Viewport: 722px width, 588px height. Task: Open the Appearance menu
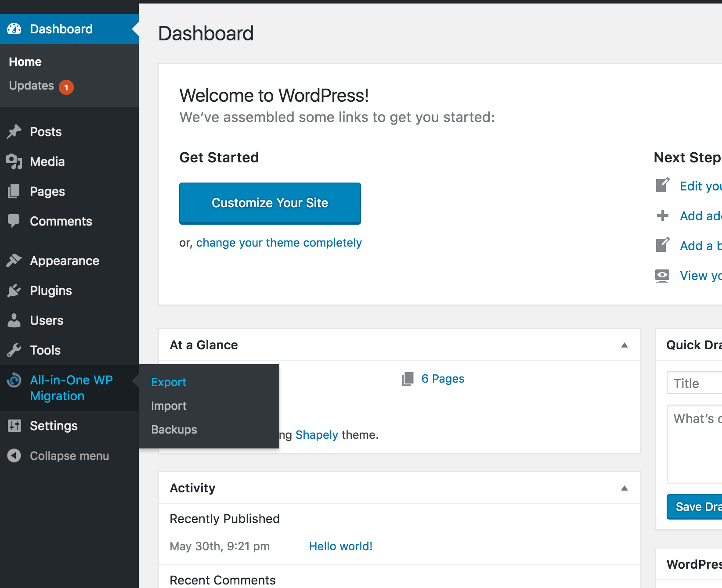point(69,261)
